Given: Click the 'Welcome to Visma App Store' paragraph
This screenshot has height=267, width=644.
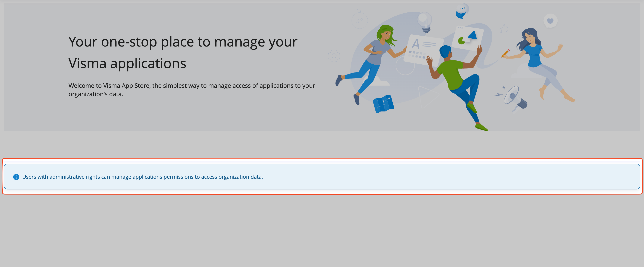Looking at the screenshot, I should 192,90.
